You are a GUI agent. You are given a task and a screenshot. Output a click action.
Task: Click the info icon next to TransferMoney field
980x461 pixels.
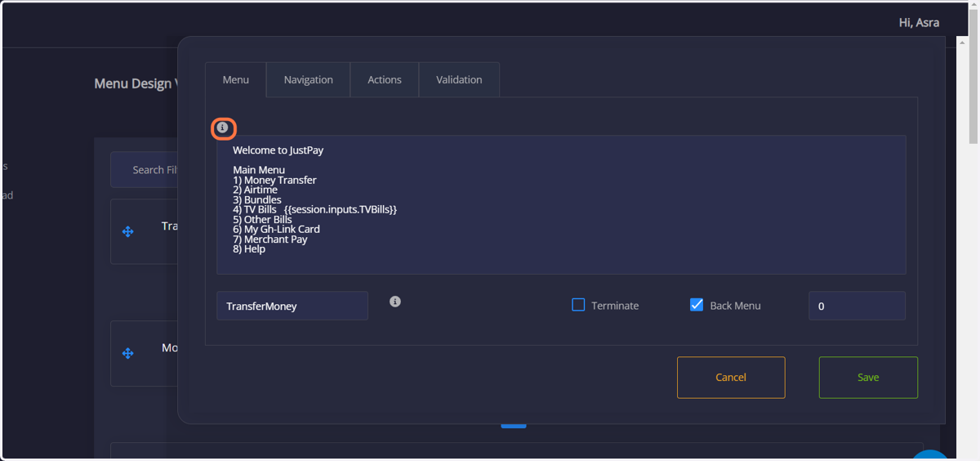395,302
